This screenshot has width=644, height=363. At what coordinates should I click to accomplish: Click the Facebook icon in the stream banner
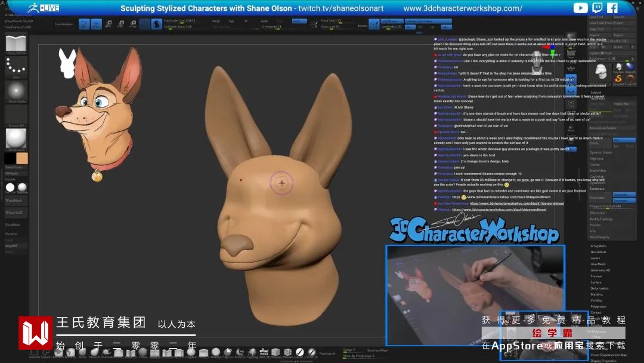pyautogui.click(x=612, y=8)
